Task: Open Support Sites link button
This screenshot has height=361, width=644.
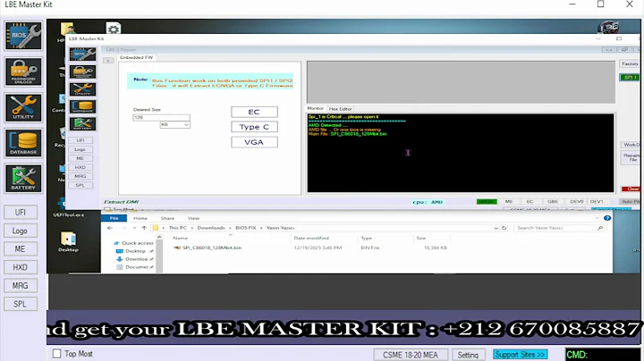Action: click(520, 354)
